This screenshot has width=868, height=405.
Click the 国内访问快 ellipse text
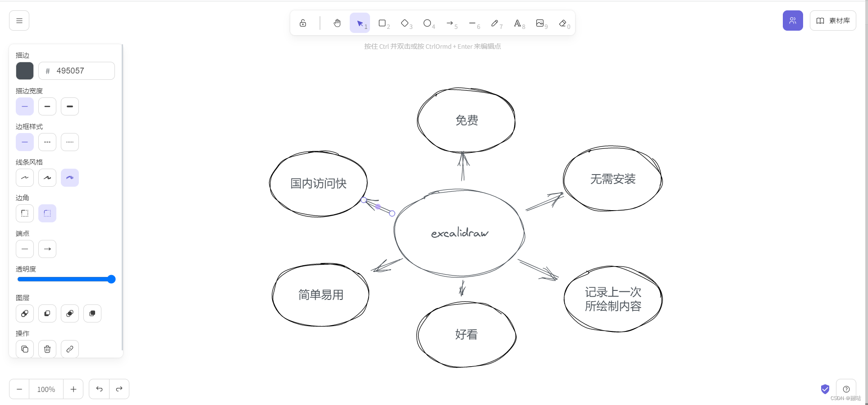point(319,184)
